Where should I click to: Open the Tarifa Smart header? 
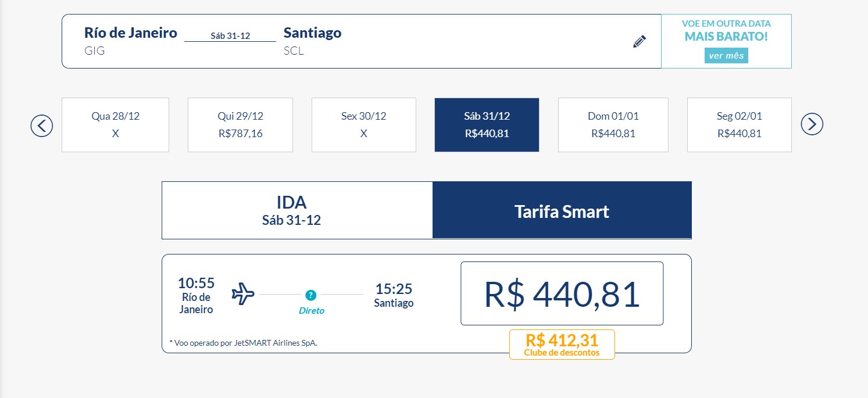tap(562, 210)
